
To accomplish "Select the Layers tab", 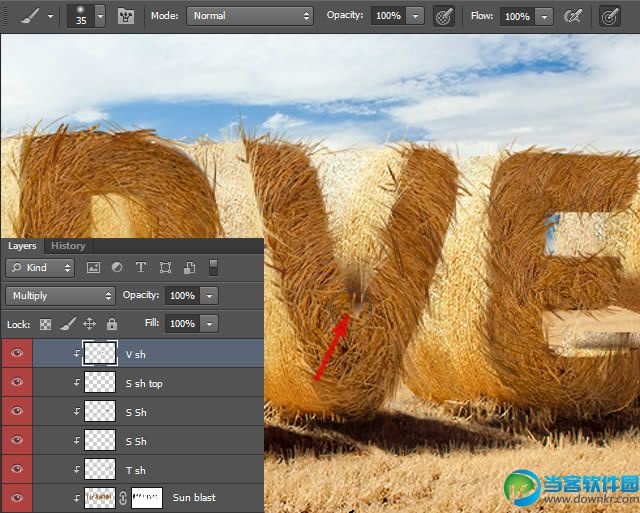I will pyautogui.click(x=22, y=246).
